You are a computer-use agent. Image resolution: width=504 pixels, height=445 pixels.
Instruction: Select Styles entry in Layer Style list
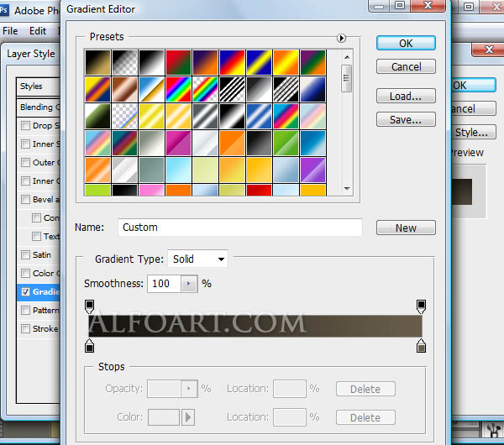click(x=39, y=86)
